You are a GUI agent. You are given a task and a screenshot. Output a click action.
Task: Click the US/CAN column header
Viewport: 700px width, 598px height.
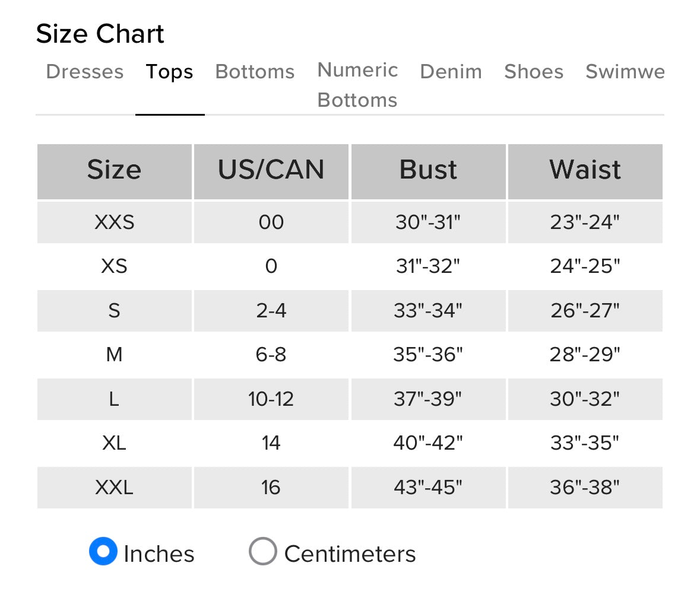[x=271, y=171]
